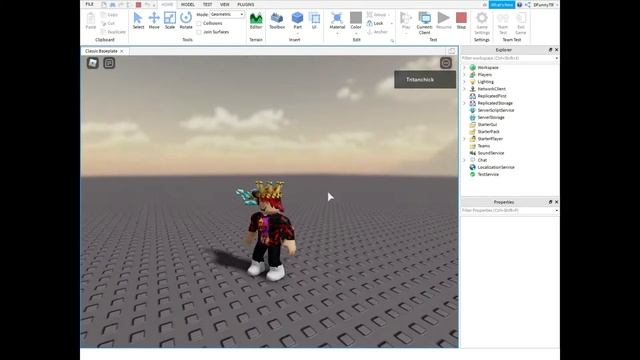The width and height of the screenshot is (640, 360).
Task: Open the username account menu
Action: [x=546, y=4]
